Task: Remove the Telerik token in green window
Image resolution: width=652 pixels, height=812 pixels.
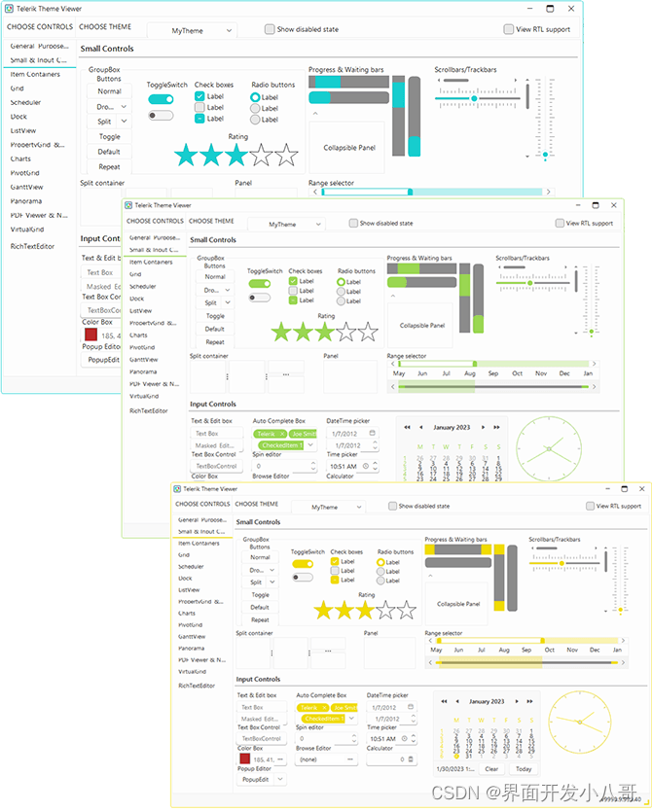Action: click(x=282, y=434)
